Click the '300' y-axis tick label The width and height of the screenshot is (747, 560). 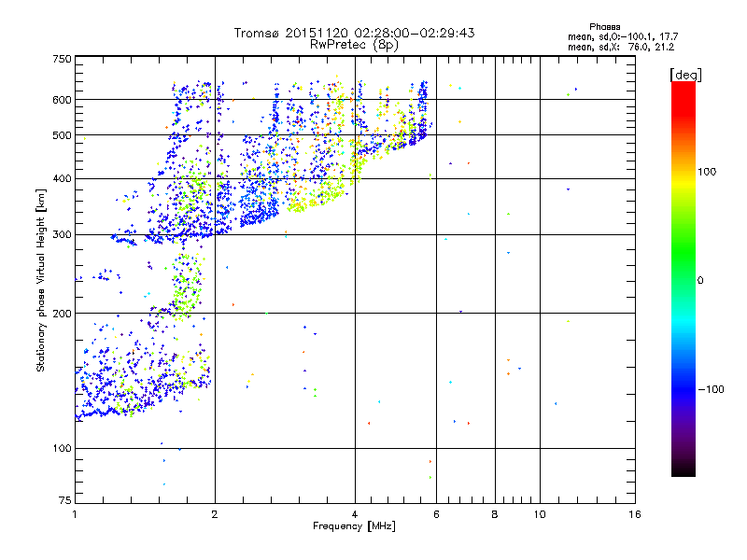[x=62, y=235]
